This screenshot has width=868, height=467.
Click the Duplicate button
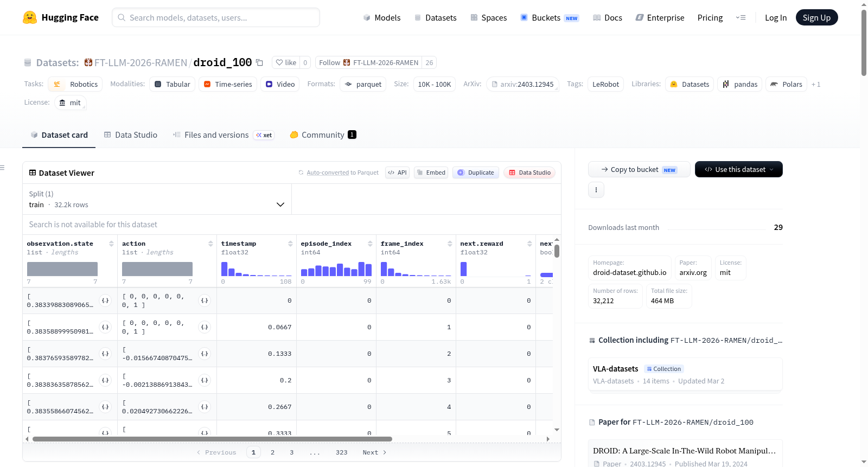click(476, 172)
